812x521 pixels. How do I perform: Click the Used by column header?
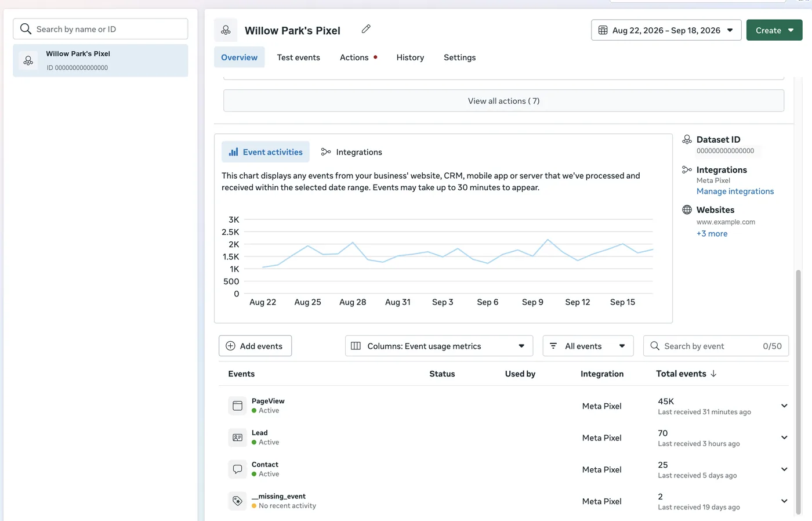[x=520, y=374]
